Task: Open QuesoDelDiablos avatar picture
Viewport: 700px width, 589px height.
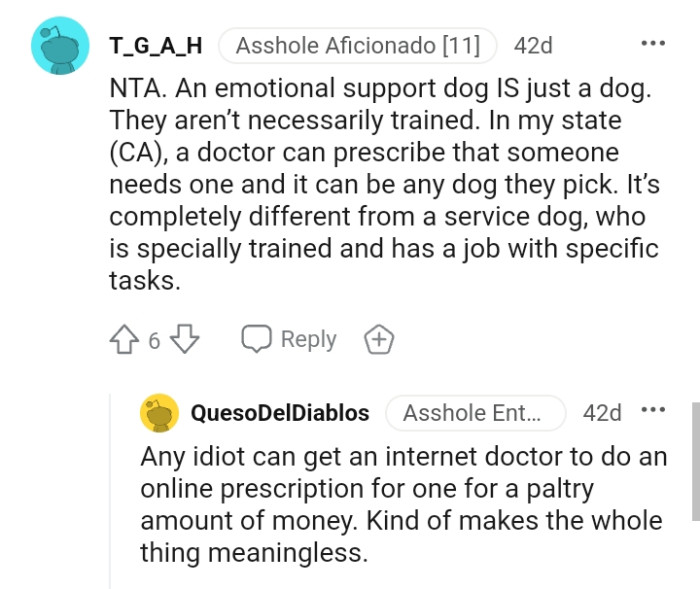Action: (x=160, y=413)
